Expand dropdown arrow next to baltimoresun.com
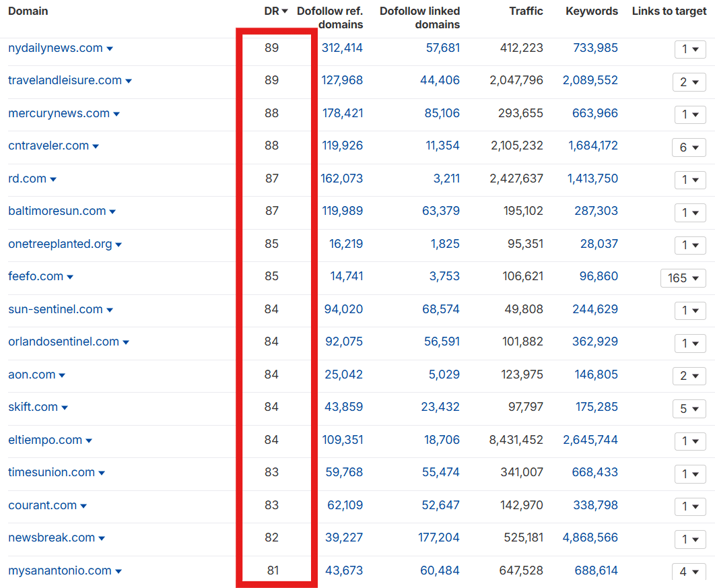The height and width of the screenshot is (588, 715). 112,211
